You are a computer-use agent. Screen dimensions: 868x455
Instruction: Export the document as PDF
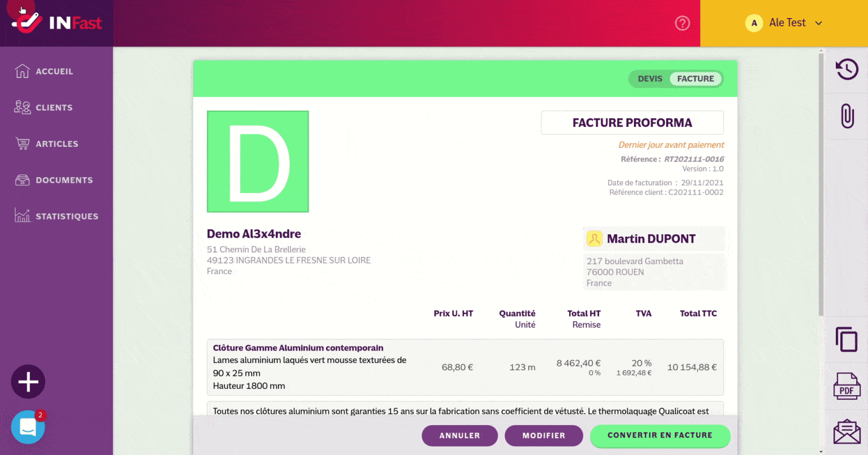[x=847, y=386]
